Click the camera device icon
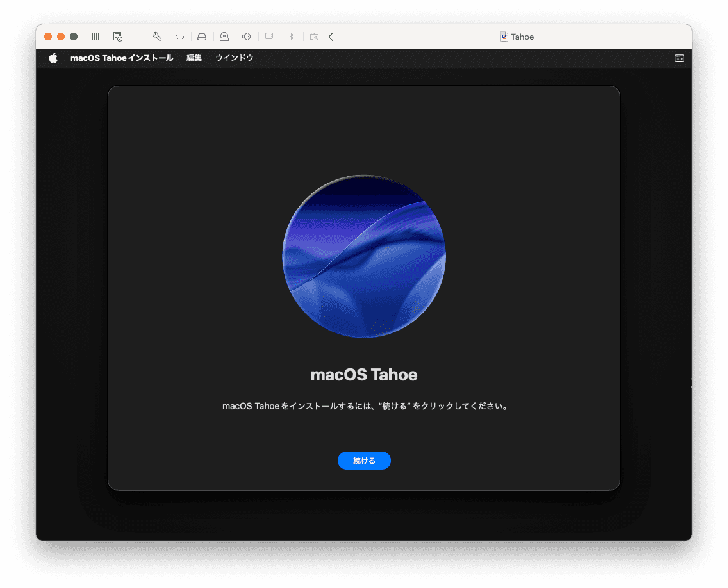 (x=224, y=37)
